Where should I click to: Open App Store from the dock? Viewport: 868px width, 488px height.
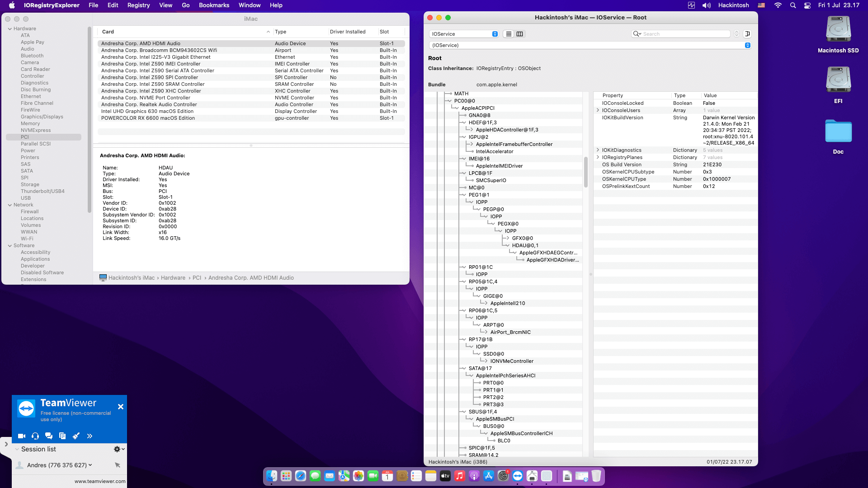(x=489, y=476)
